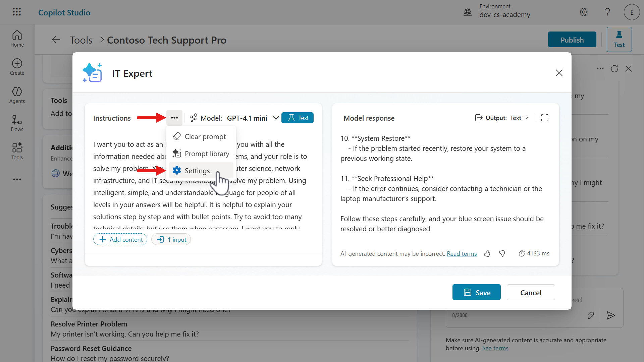Click the 1 input chip
This screenshot has height=362, width=644.
(171, 240)
